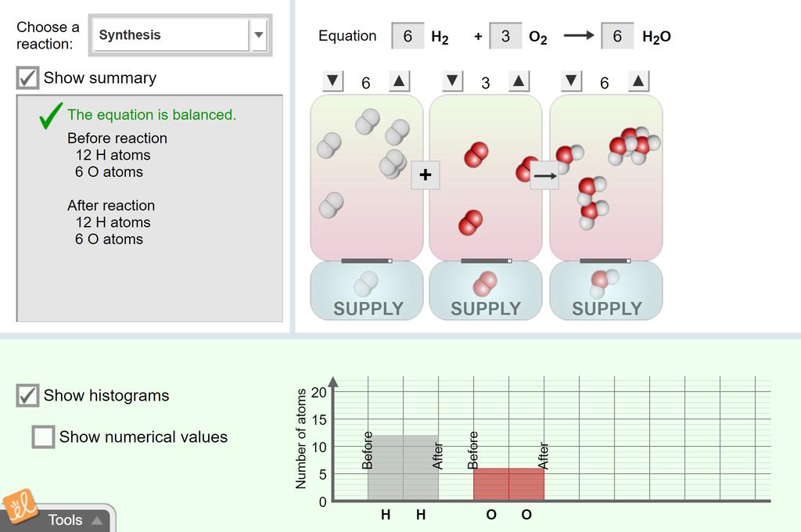Screen dimensions: 801x532
Task: Increase the H2 molecule count arrow
Action: (x=399, y=81)
